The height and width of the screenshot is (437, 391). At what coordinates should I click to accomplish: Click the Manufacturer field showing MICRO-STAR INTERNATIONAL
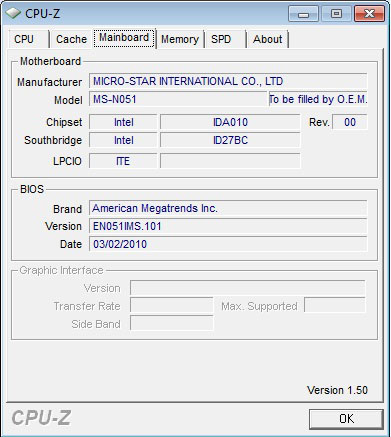pyautogui.click(x=228, y=81)
